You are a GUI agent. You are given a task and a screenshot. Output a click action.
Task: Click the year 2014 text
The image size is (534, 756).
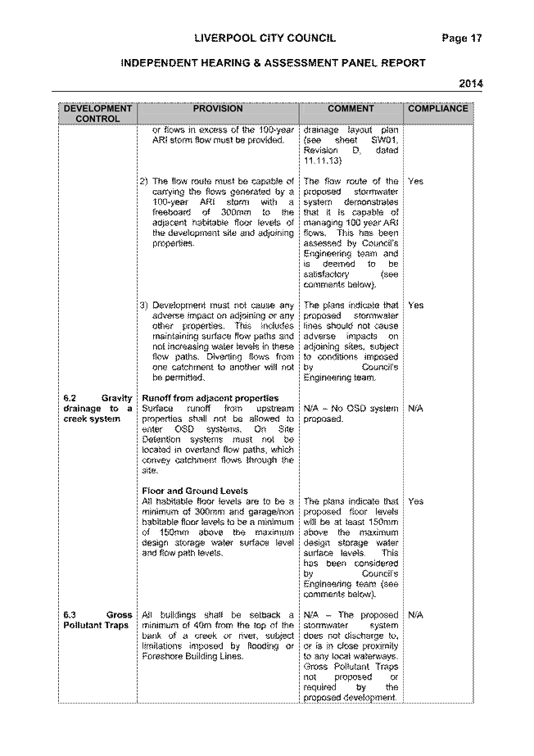click(x=471, y=84)
